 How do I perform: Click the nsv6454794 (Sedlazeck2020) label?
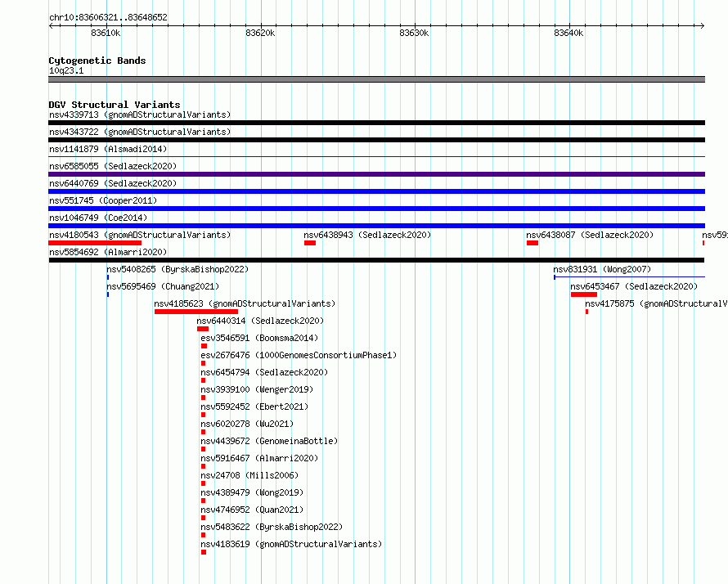pyautogui.click(x=264, y=372)
